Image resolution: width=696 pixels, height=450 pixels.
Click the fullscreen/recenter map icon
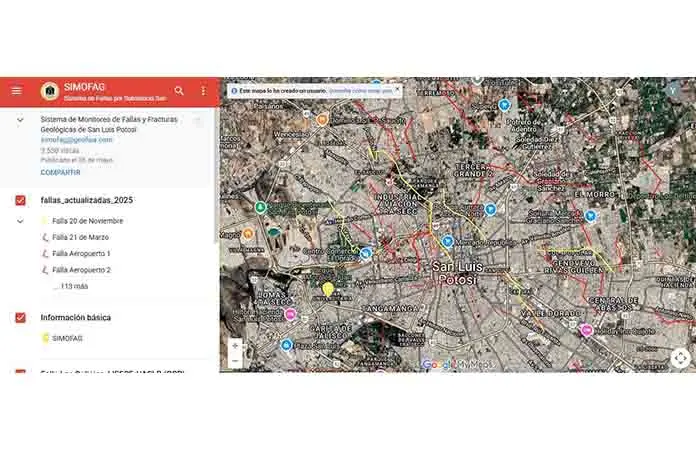pyautogui.click(x=680, y=357)
